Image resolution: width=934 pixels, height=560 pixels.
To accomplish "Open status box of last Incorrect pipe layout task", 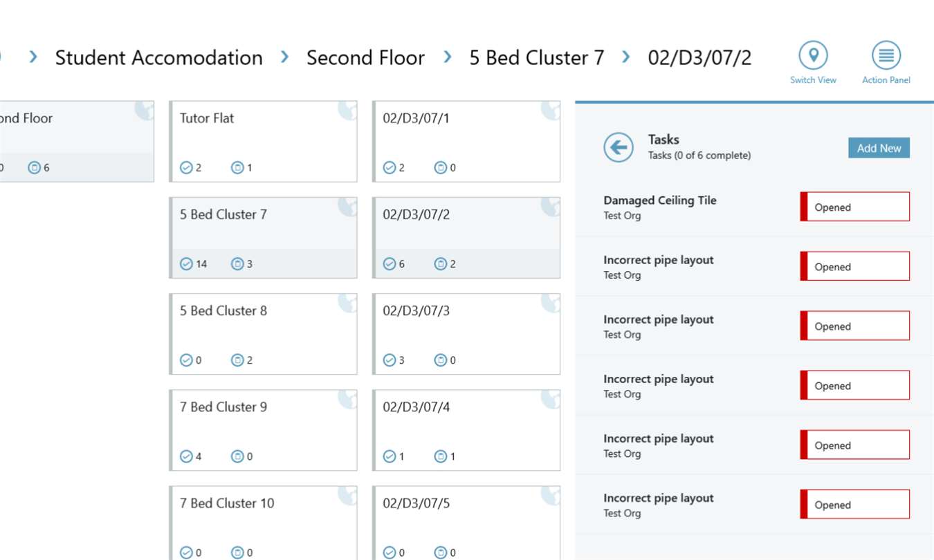I will pyautogui.click(x=855, y=505).
